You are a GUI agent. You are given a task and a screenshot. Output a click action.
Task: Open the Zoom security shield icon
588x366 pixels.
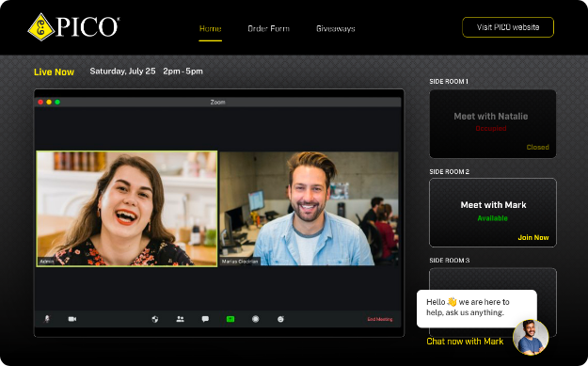click(x=155, y=319)
